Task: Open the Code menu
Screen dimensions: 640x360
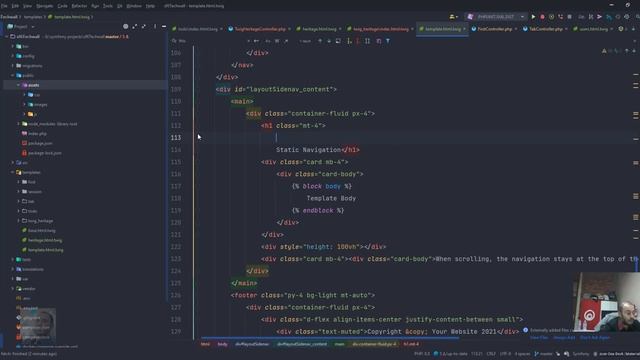Action: point(62,6)
